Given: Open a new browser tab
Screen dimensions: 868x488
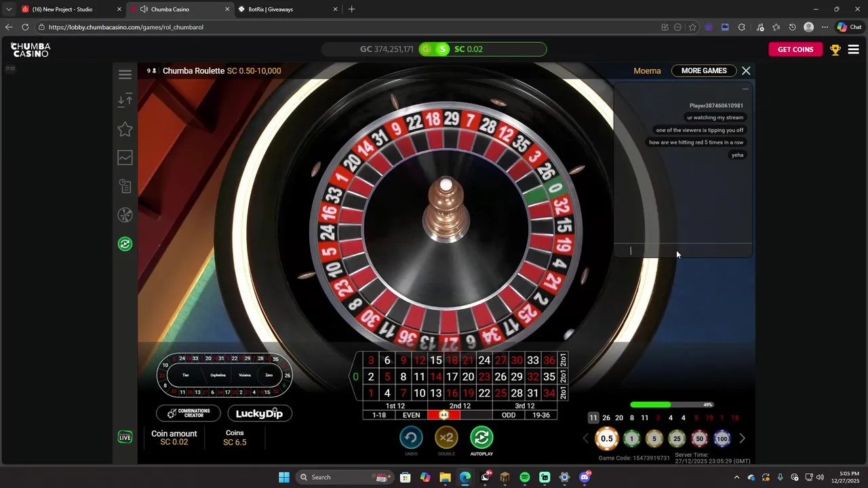Looking at the screenshot, I should tap(351, 9).
